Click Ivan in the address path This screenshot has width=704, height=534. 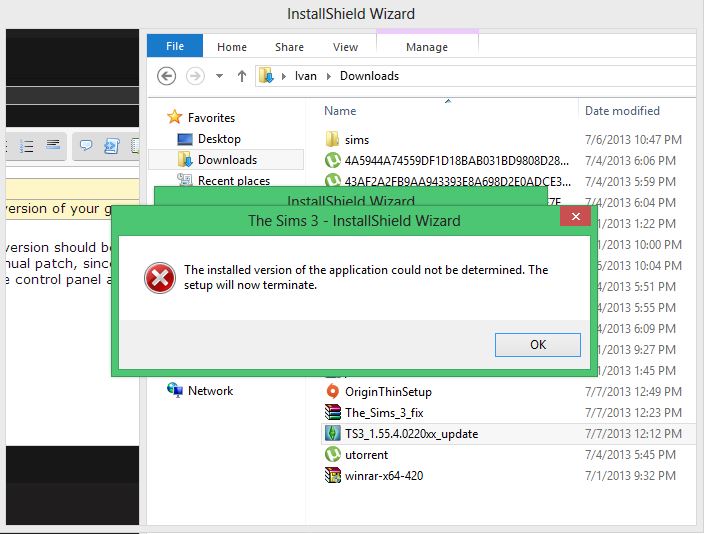point(306,76)
